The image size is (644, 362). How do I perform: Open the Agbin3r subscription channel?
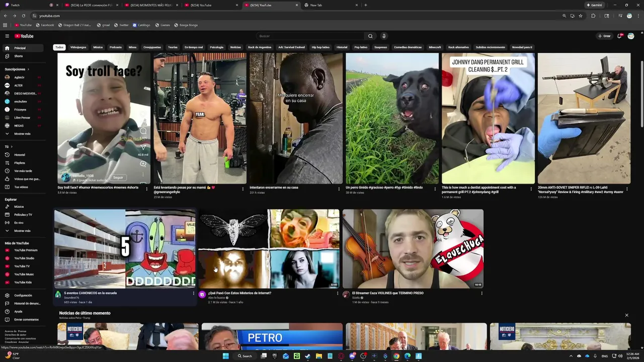pyautogui.click(x=23, y=77)
